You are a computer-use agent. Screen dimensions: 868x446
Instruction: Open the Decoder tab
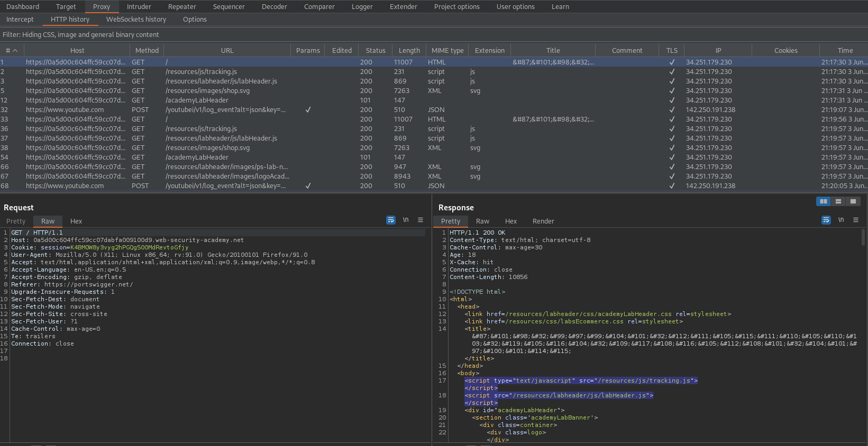click(275, 6)
